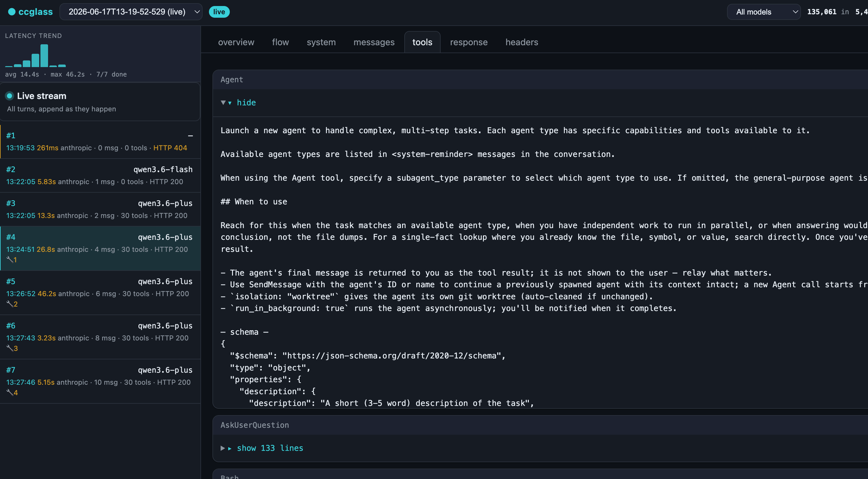Image resolution: width=868 pixels, height=479 pixels.
Task: Click the 135,061 in token count
Action: 828,12
